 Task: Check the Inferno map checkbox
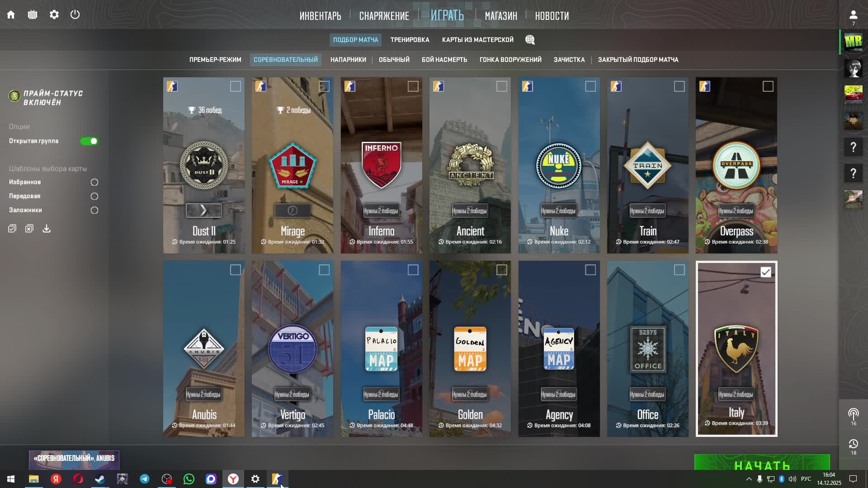coord(413,86)
